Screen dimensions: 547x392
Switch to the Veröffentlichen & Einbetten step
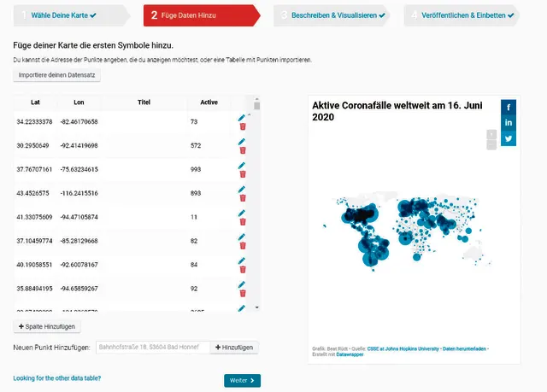[x=464, y=15]
